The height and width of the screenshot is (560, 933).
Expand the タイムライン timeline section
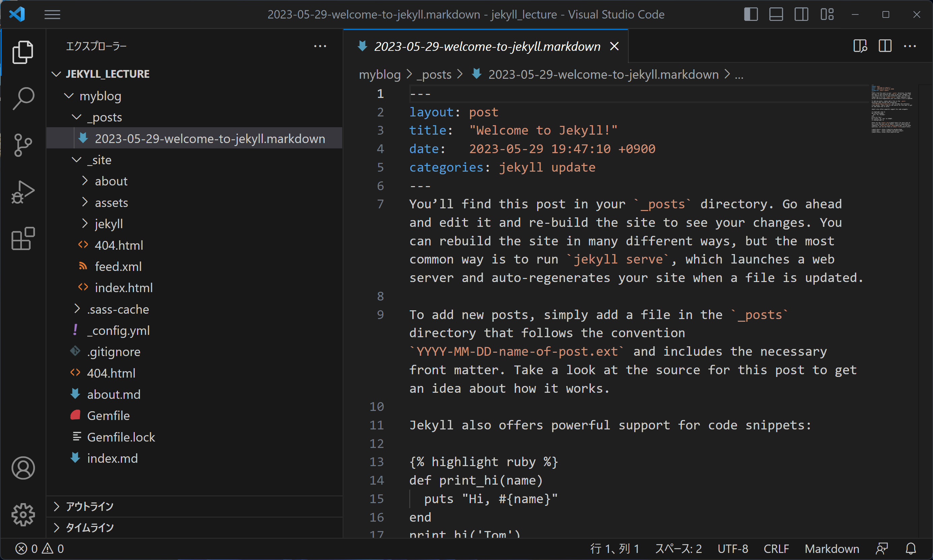point(194,528)
